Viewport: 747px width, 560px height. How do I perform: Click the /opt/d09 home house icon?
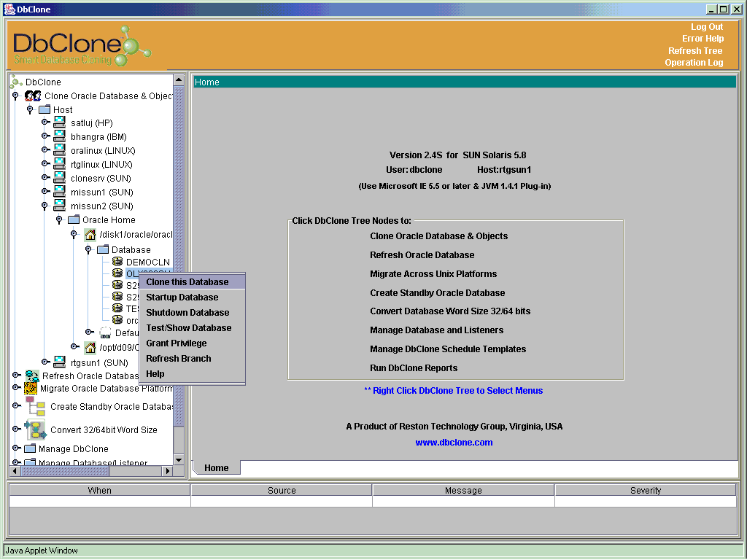90,347
